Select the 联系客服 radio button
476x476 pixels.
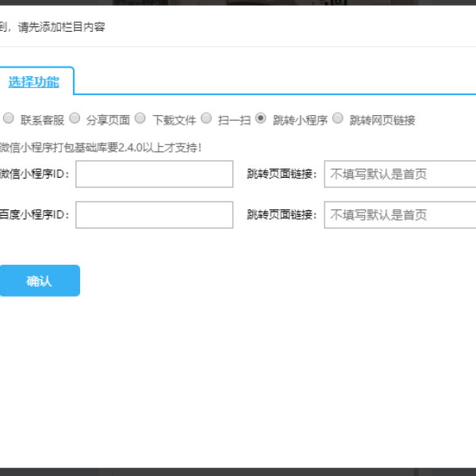point(9,119)
